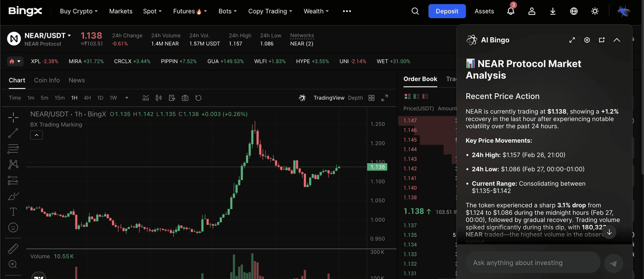Open the Copy Trading menu
This screenshot has height=279, width=644.
pyautogui.click(x=270, y=11)
